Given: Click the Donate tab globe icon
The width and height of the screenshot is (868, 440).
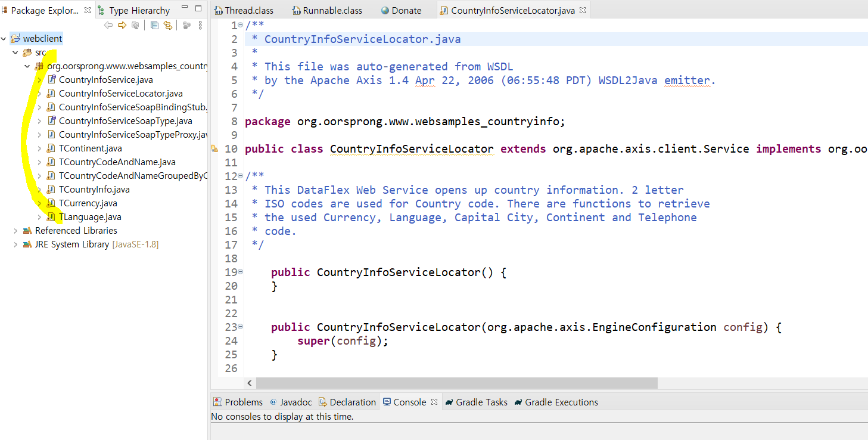Looking at the screenshot, I should [x=385, y=11].
